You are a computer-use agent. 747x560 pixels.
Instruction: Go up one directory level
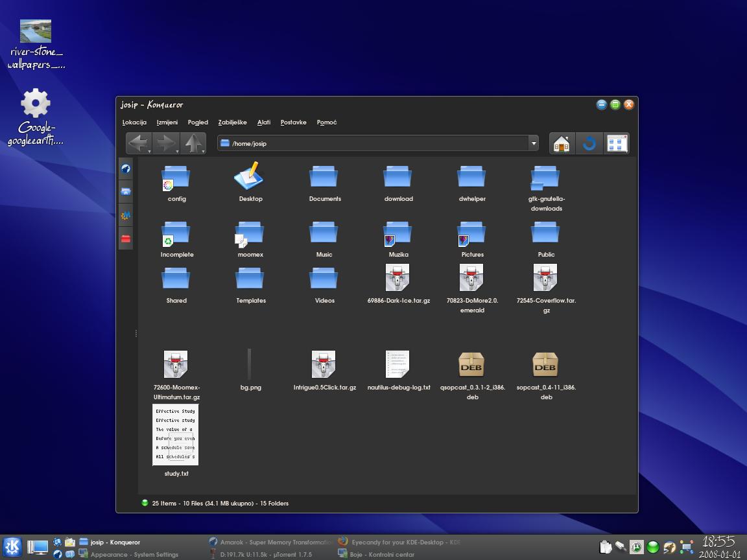(193, 143)
